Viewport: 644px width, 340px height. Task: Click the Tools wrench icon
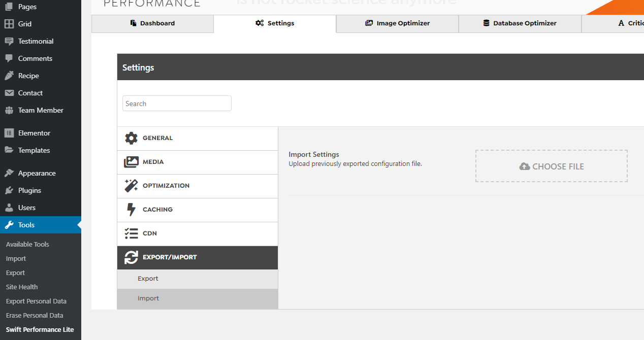[x=9, y=225]
